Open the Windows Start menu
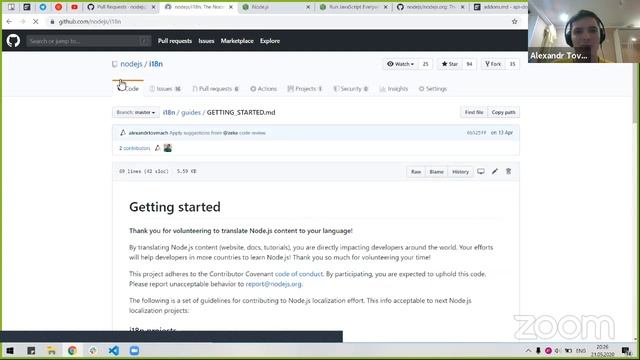The width and height of the screenshot is (640, 360). [10, 351]
